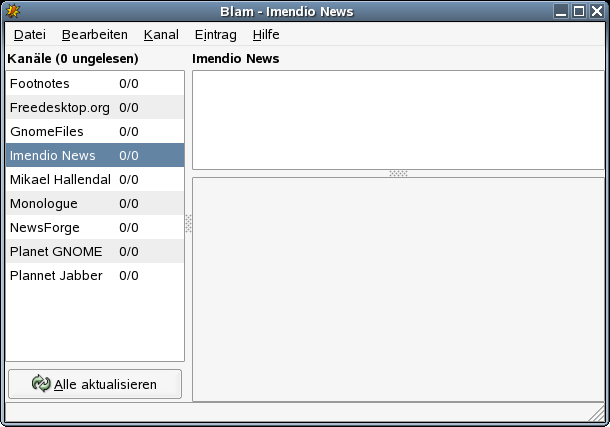The image size is (610, 427).
Task: Click the 0/0 count beside Monologue
Action: click(129, 203)
